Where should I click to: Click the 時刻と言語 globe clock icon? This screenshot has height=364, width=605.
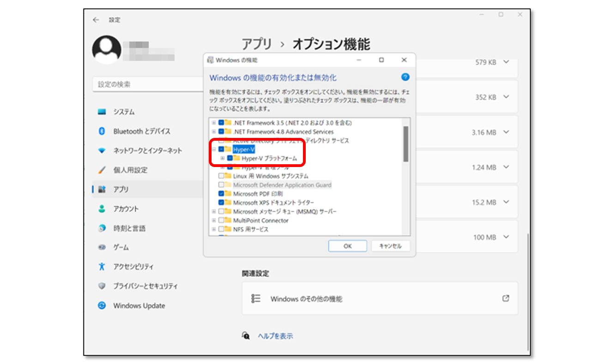102,228
